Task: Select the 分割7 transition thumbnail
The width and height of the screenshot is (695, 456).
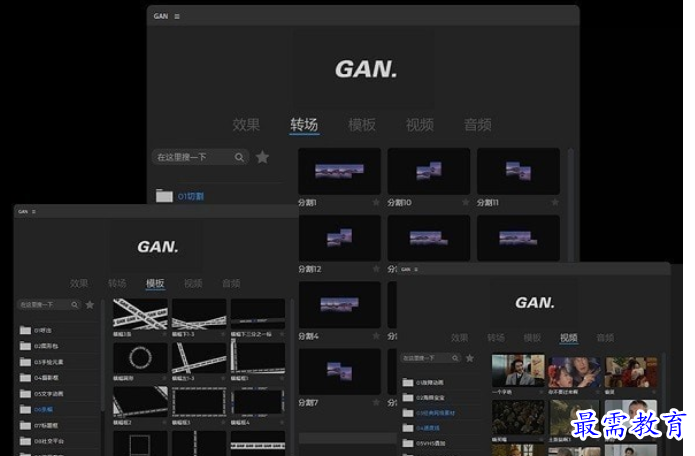Action: [340, 372]
